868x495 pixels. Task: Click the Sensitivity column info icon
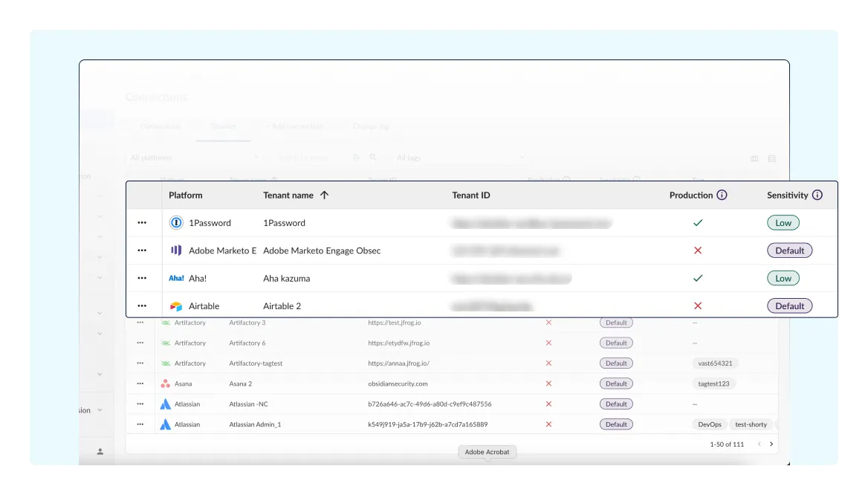point(817,195)
